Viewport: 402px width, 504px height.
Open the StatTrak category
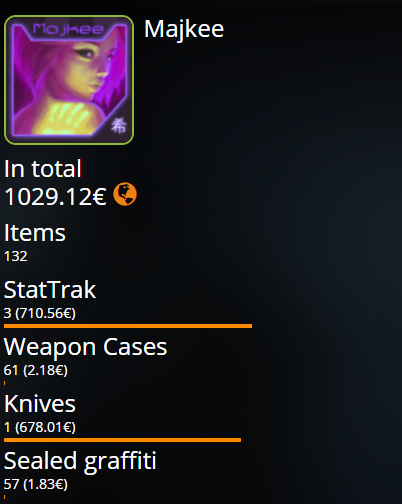pyautogui.click(x=50, y=290)
